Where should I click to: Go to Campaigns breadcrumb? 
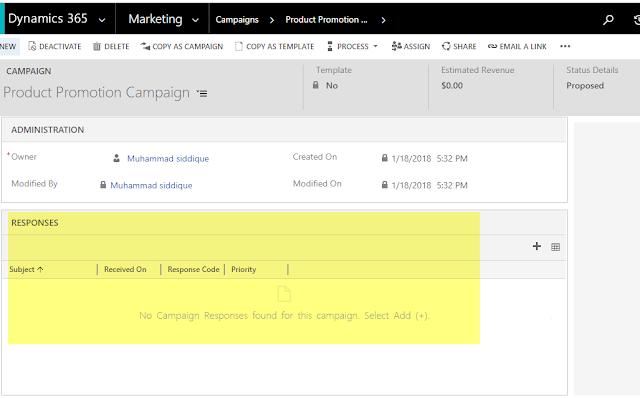237,20
